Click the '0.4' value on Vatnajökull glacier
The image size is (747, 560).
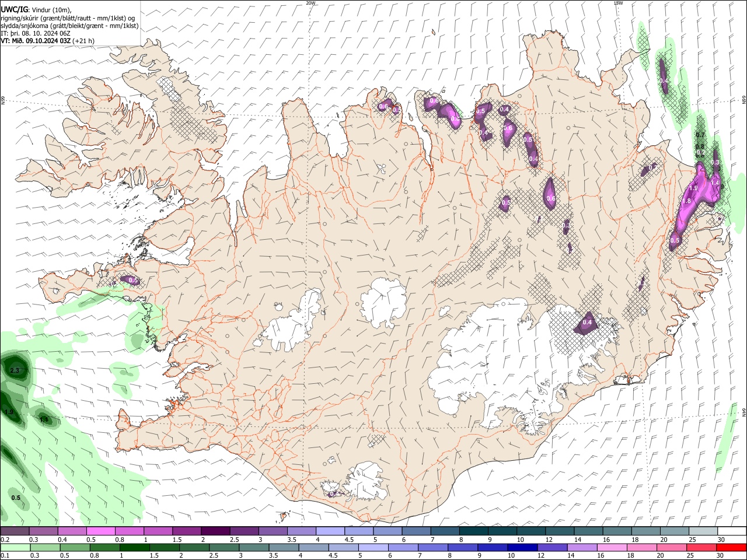tap(587, 323)
